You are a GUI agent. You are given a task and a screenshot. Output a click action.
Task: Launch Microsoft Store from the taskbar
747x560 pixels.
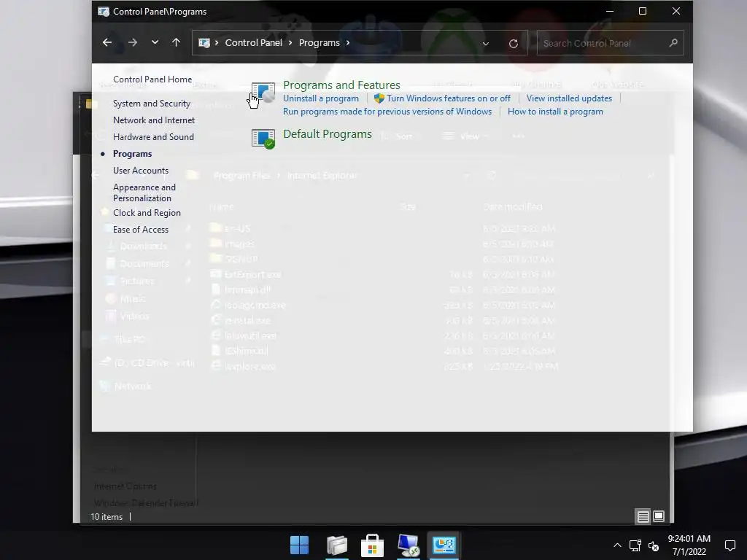pyautogui.click(x=373, y=545)
